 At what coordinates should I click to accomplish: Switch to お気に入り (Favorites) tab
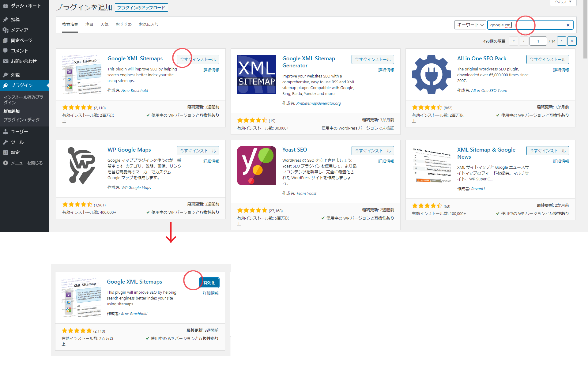pyautogui.click(x=149, y=24)
